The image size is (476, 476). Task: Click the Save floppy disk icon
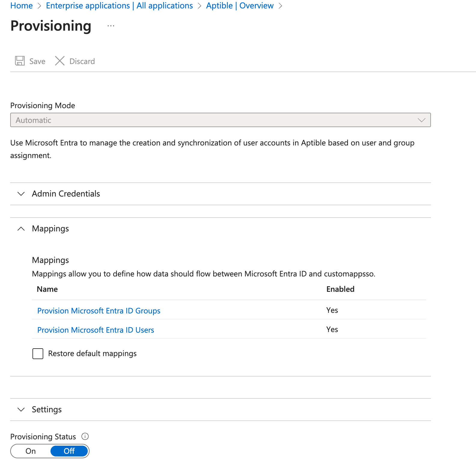(20, 61)
